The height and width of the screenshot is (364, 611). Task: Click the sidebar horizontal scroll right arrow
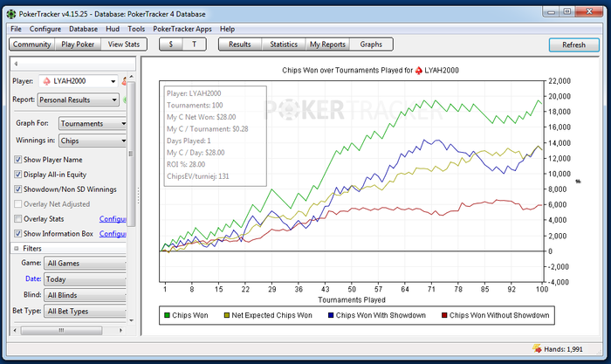[121, 331]
